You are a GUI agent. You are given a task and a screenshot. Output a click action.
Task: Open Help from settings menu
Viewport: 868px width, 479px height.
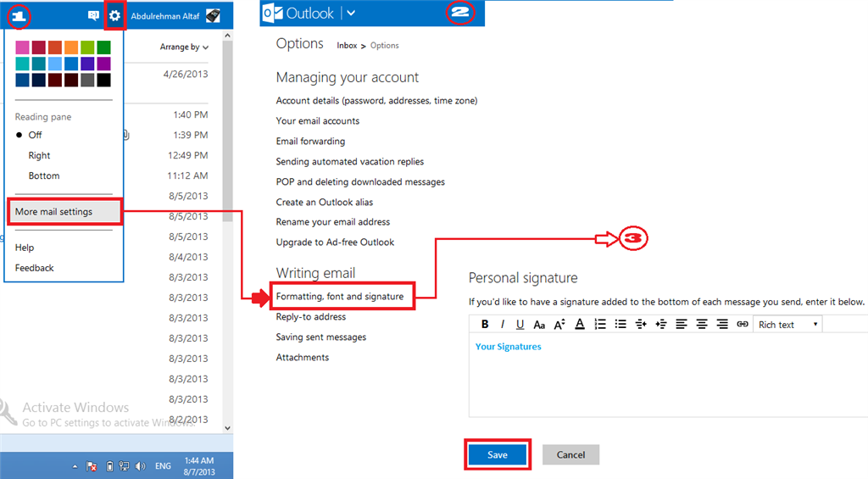(25, 248)
